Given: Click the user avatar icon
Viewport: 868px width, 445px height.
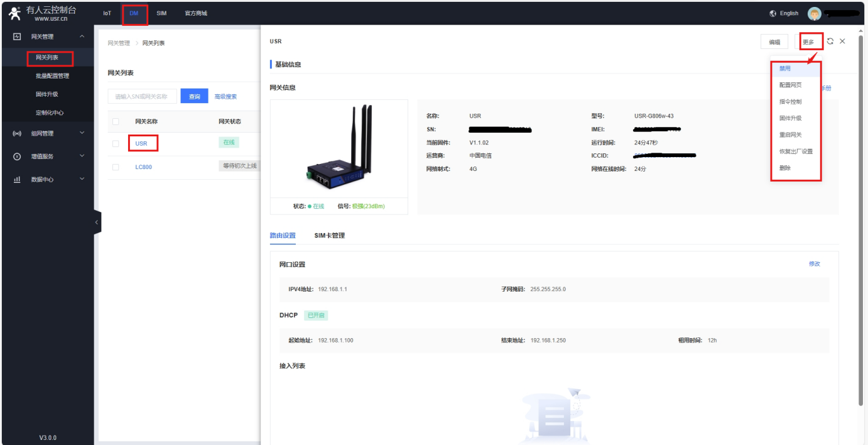Looking at the screenshot, I should pos(814,14).
